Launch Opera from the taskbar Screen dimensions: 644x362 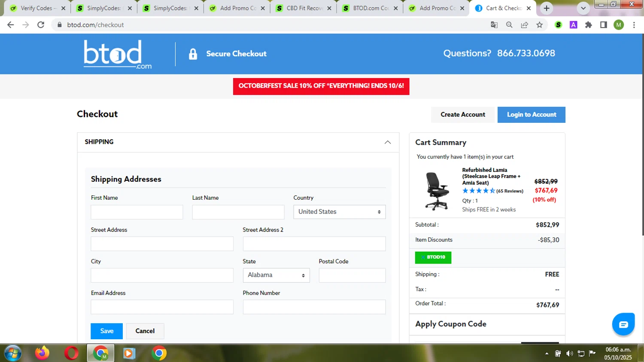click(71, 353)
